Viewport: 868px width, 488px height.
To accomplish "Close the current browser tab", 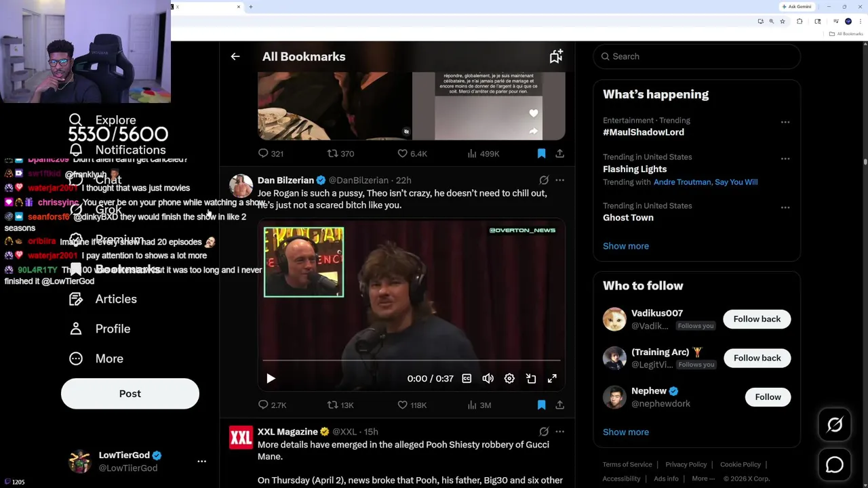I will (x=238, y=7).
